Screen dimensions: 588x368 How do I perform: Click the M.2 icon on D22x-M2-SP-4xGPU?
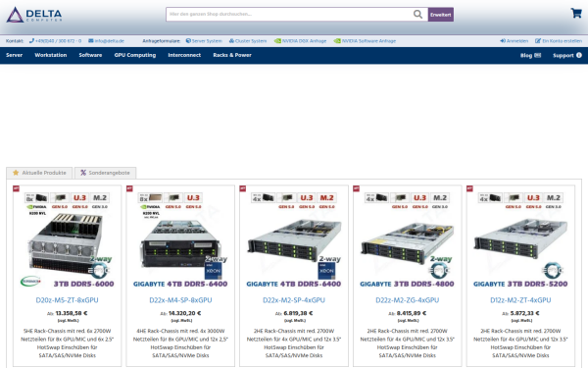[x=326, y=198]
